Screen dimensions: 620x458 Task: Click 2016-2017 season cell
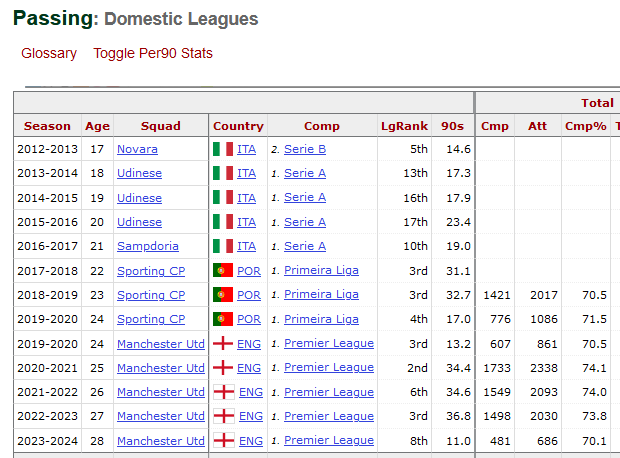pos(47,246)
